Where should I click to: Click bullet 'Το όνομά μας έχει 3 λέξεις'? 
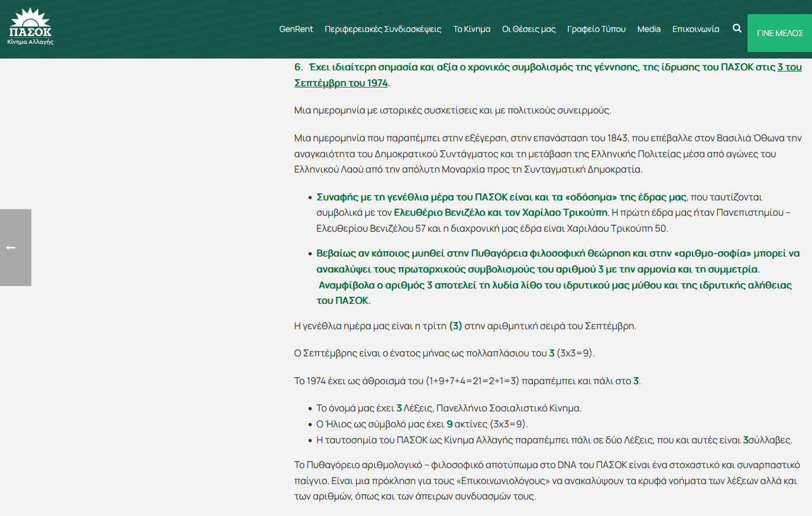[x=449, y=408]
